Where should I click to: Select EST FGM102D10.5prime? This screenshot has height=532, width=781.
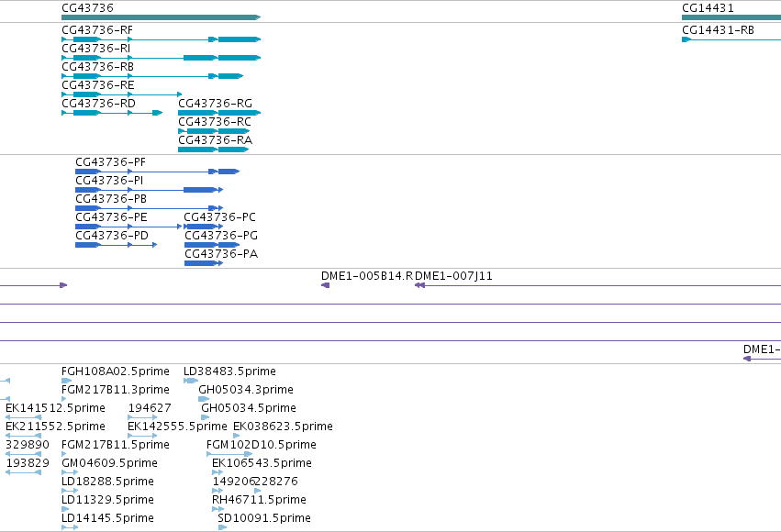click(229, 455)
